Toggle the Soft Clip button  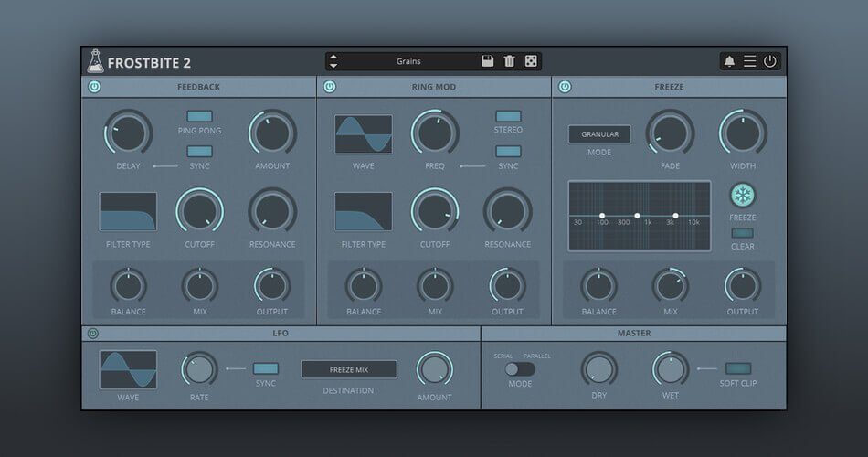(x=737, y=368)
